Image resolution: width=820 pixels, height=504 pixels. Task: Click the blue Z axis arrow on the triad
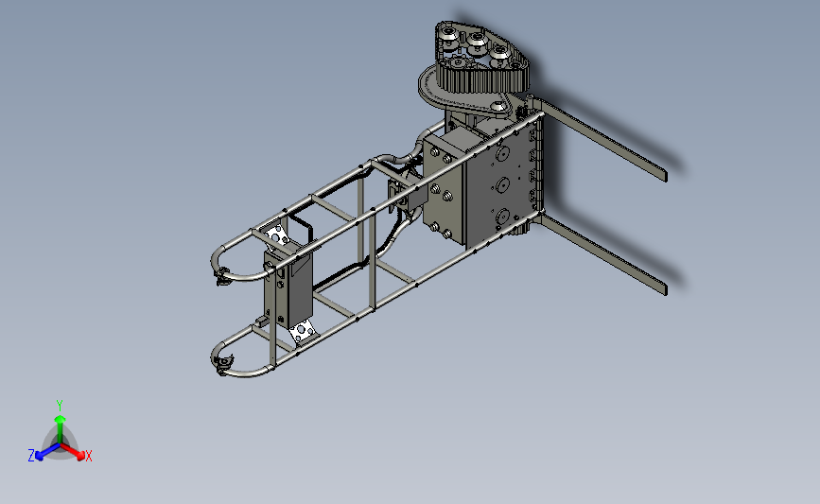tap(48, 452)
